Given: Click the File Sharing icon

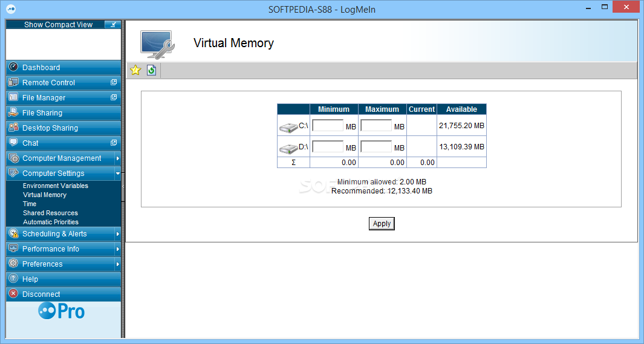Looking at the screenshot, I should (13, 112).
